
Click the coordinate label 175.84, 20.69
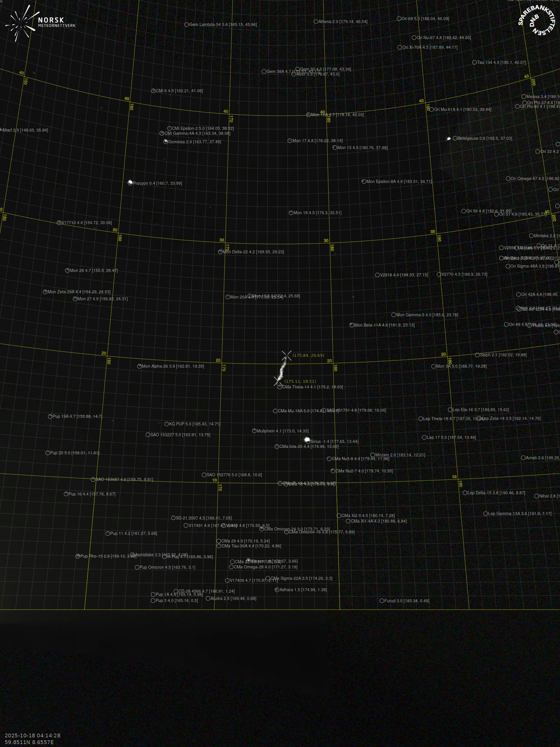(308, 355)
